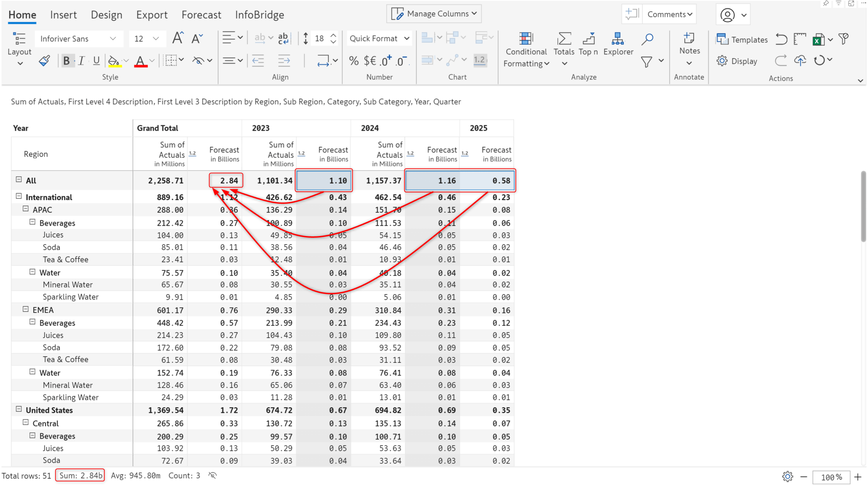Launch the Explorer hierarchy tool
Viewport: 868px width, 486px height.
point(618,44)
